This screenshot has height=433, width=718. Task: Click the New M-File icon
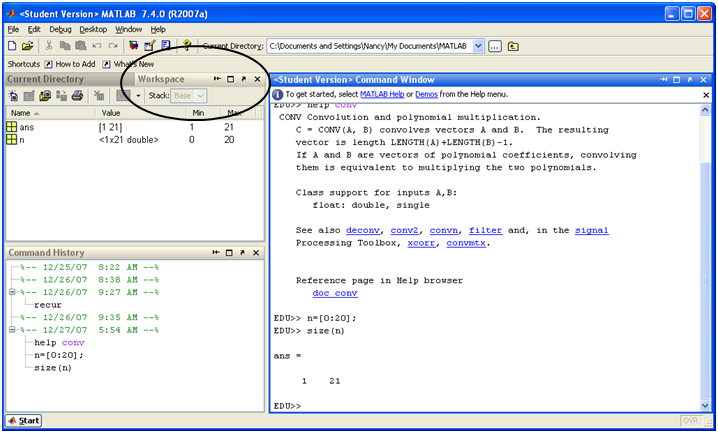(x=12, y=46)
